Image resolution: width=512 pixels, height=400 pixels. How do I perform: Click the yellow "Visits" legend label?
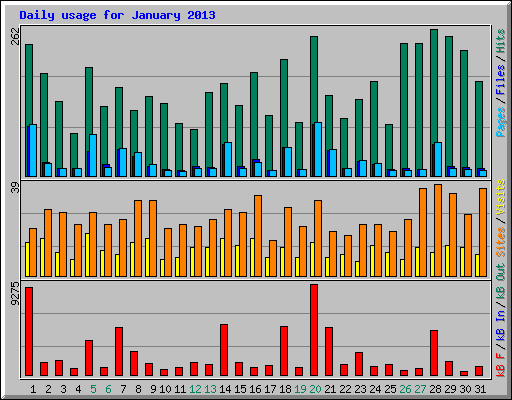501,197
